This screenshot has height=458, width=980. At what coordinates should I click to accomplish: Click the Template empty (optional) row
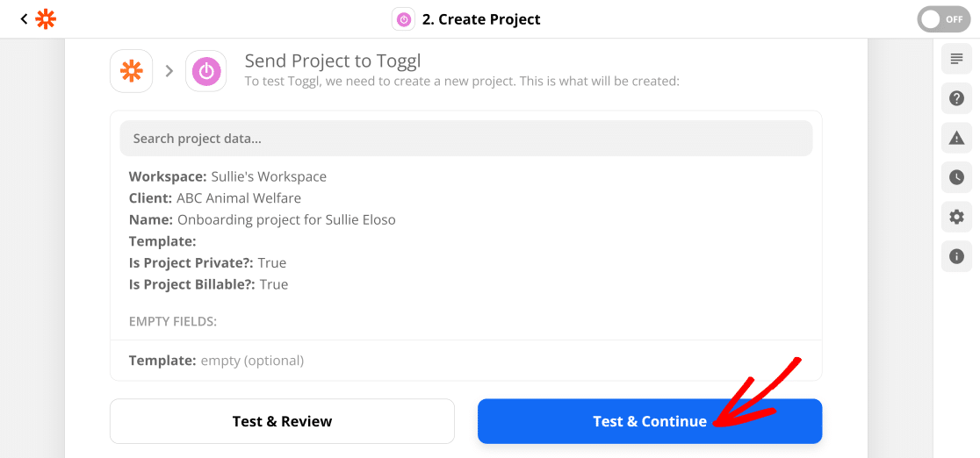pos(466,361)
